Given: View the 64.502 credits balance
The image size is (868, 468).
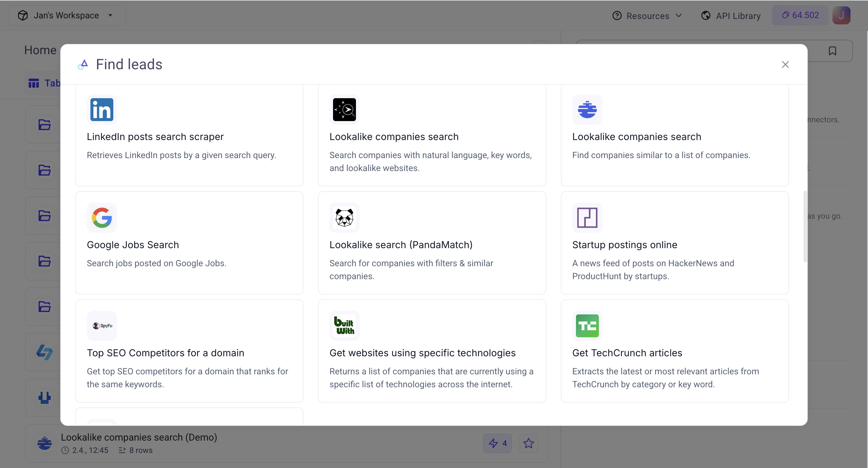Looking at the screenshot, I should click(x=800, y=15).
